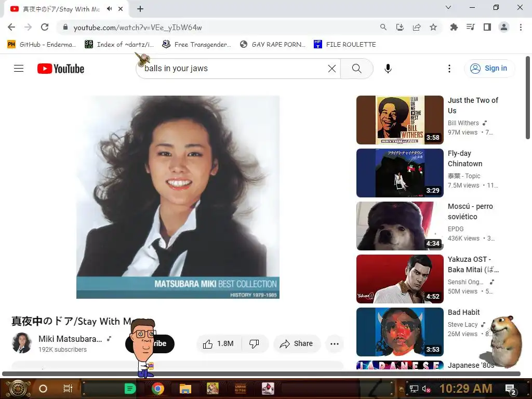The image size is (532, 399).
Task: Dislike the video with thumbs down
Action: pyautogui.click(x=255, y=344)
